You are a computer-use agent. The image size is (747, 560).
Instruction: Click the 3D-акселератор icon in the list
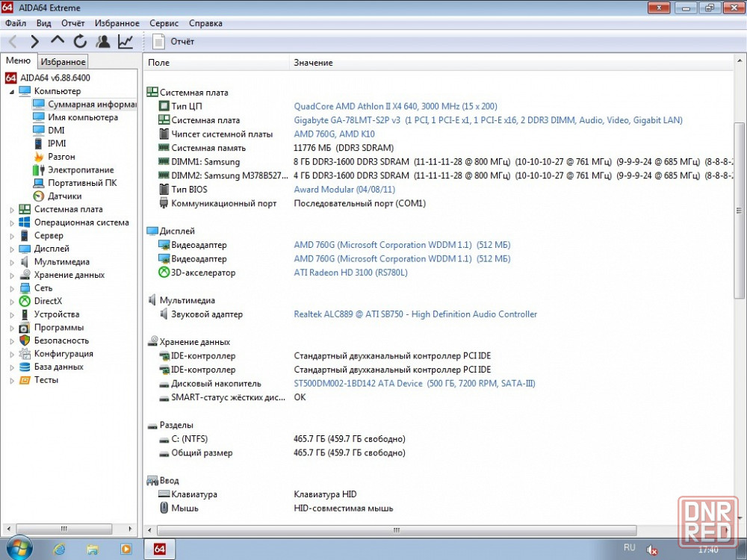click(x=164, y=273)
